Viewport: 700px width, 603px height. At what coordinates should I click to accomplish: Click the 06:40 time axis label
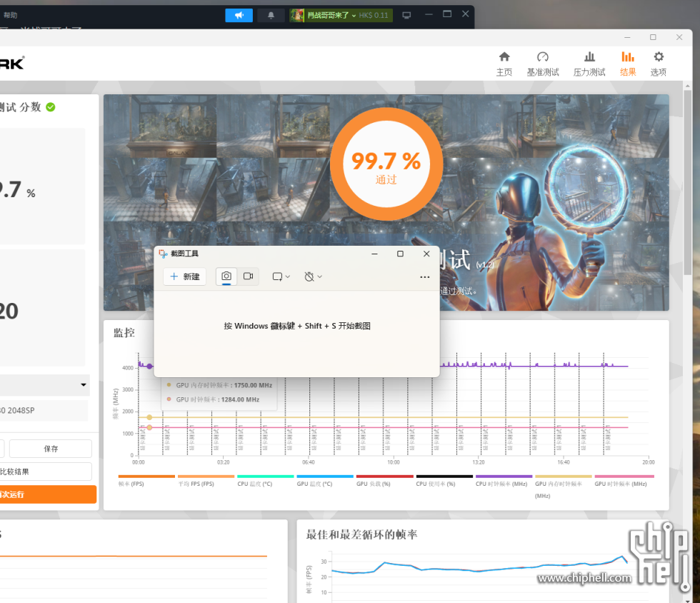pyautogui.click(x=309, y=462)
